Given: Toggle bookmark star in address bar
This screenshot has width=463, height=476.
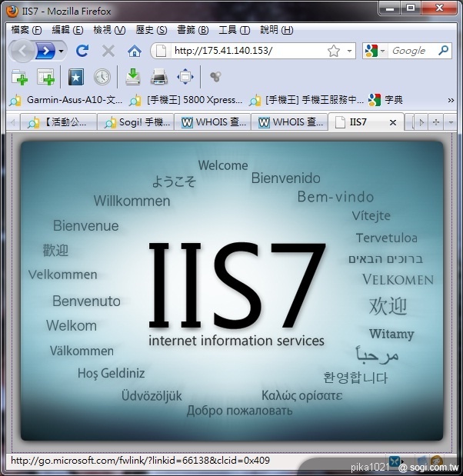Looking at the screenshot, I should pyautogui.click(x=333, y=51).
